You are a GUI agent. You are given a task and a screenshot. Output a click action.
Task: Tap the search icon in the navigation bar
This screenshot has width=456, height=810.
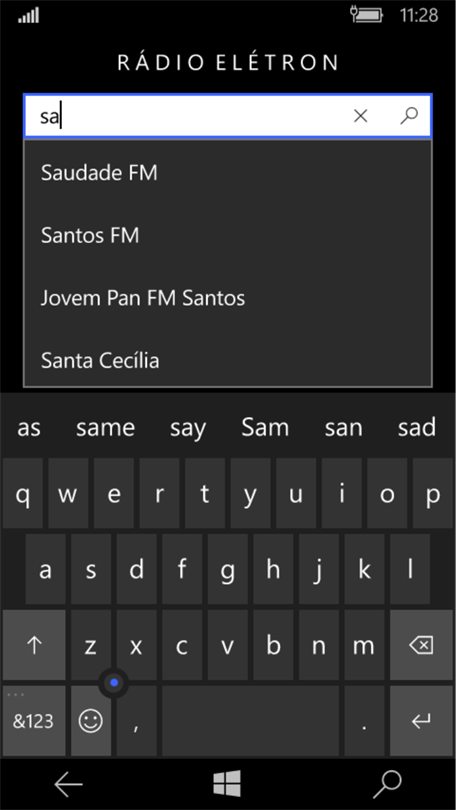pos(387,785)
